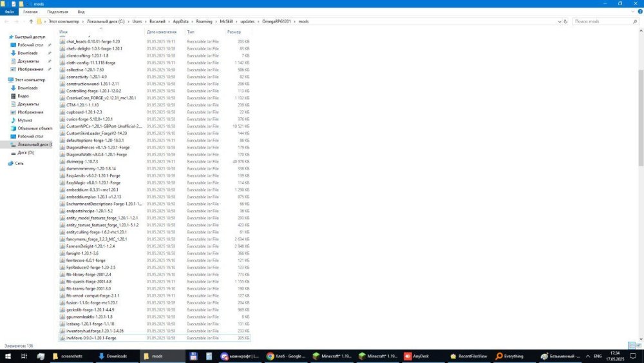This screenshot has height=363, width=644.
Task: Click the Properties icon in title bar
Action: click(x=14, y=4)
